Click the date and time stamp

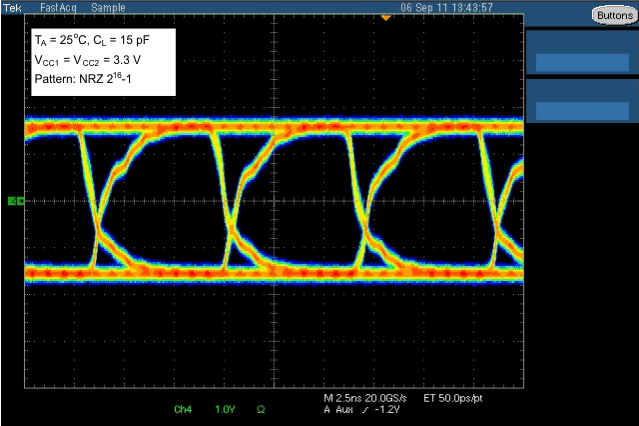tap(446, 7)
